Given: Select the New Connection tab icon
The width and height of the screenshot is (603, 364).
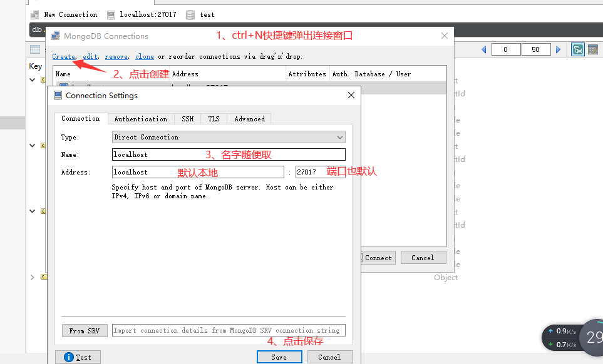Looking at the screenshot, I should point(34,15).
